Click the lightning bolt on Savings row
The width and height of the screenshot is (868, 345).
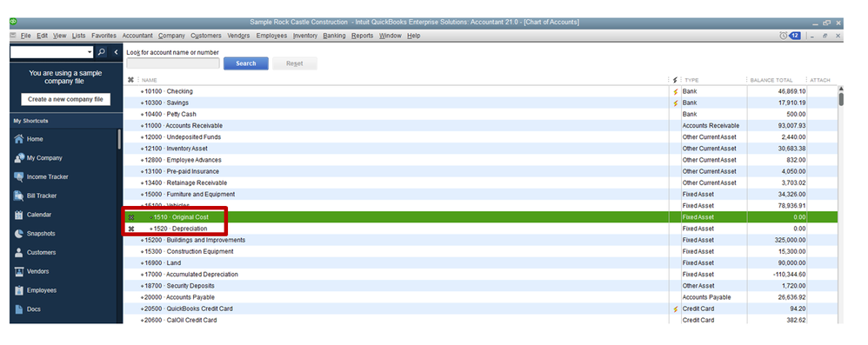point(676,103)
